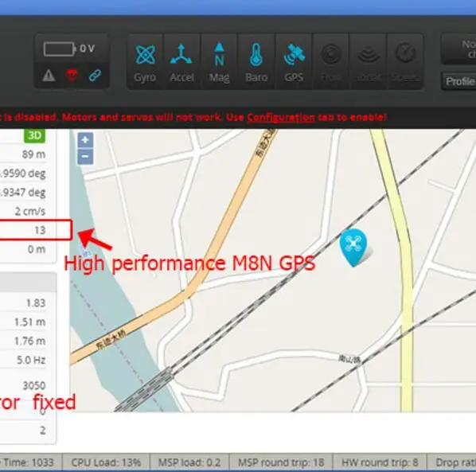Zoom out the map with minus button
Image resolution: width=476 pixels, height=472 pixels.
tap(85, 157)
